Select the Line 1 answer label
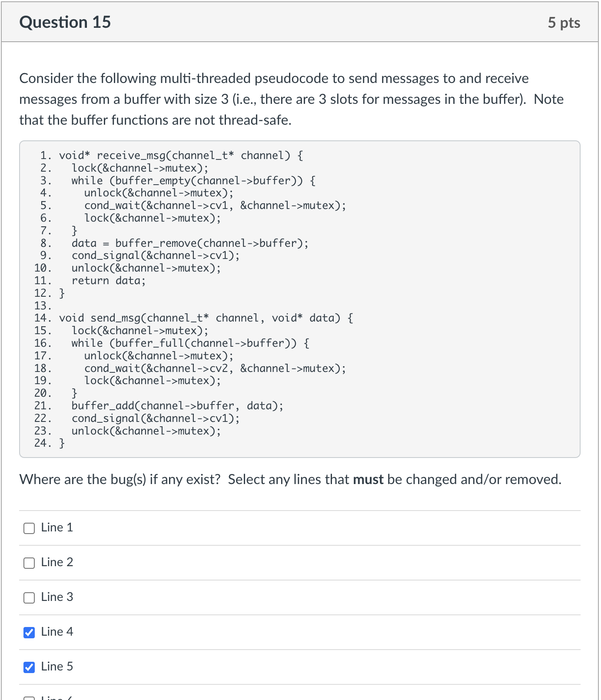Screen dimensions: 601x700 click(x=56, y=527)
